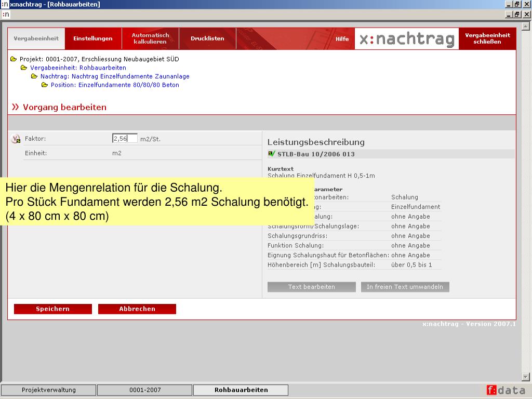Viewport: 532px width, 399px height.
Task: Click the 'Einzelfundament' parameter value
Action: click(416, 207)
